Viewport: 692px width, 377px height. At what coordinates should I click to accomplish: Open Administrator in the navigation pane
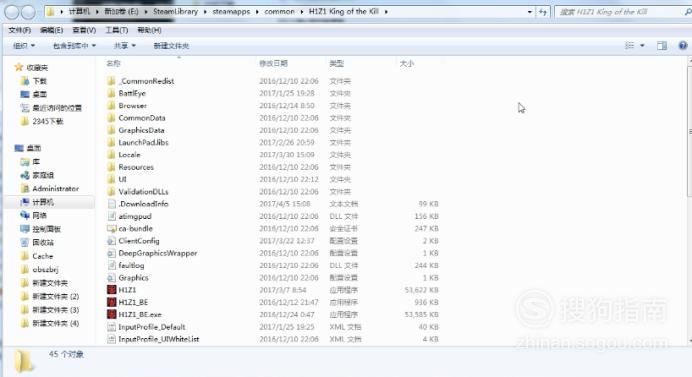56,188
